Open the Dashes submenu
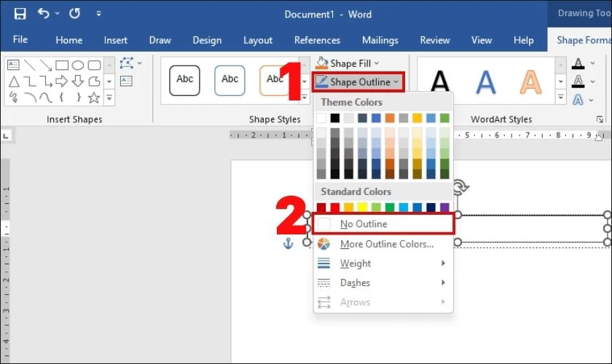612x364 pixels. 383,282
